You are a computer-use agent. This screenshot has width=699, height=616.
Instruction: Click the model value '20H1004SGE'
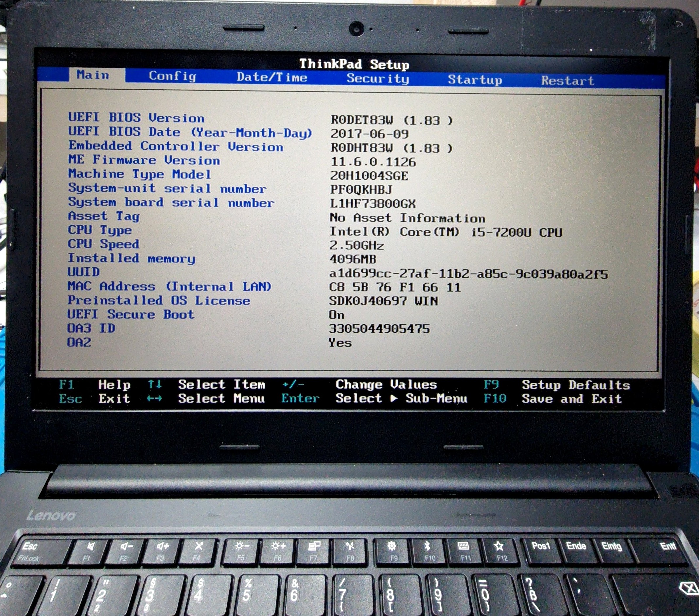click(369, 176)
